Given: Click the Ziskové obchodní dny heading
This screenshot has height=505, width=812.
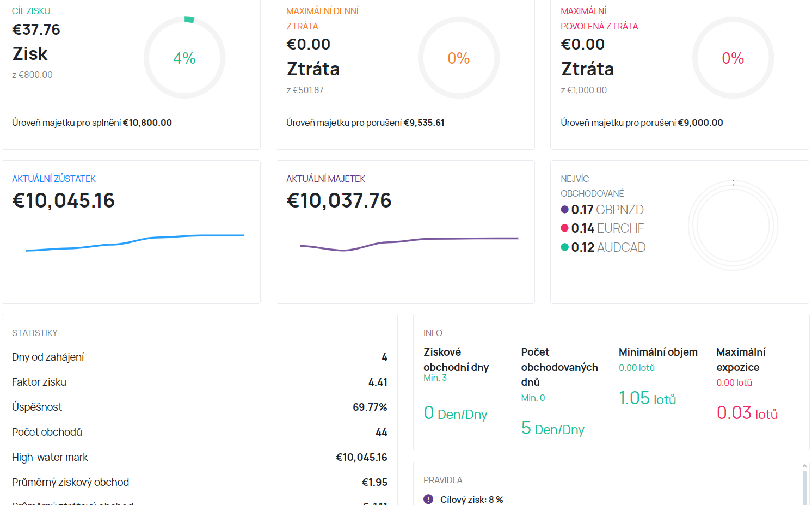Looking at the screenshot, I should pos(456,360).
